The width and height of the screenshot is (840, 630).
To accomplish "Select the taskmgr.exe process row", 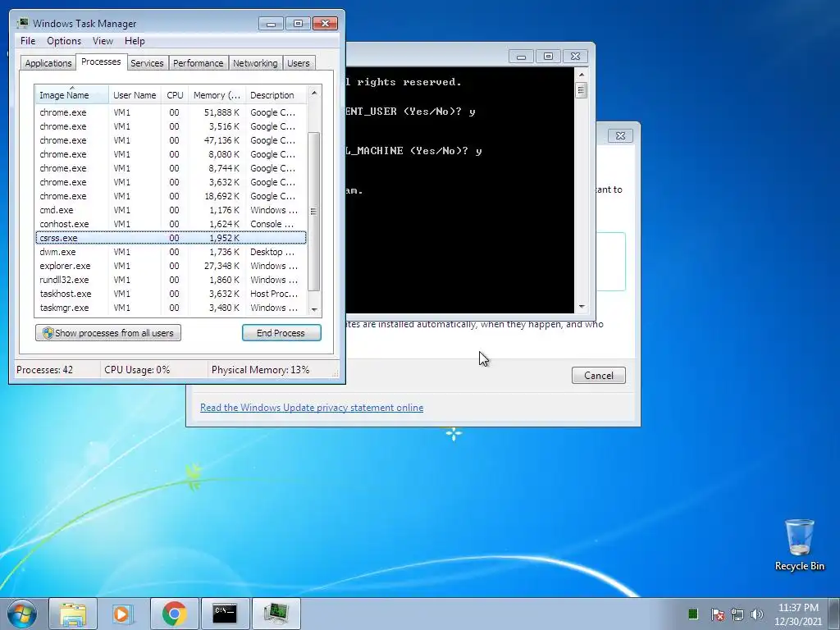I will click(171, 308).
